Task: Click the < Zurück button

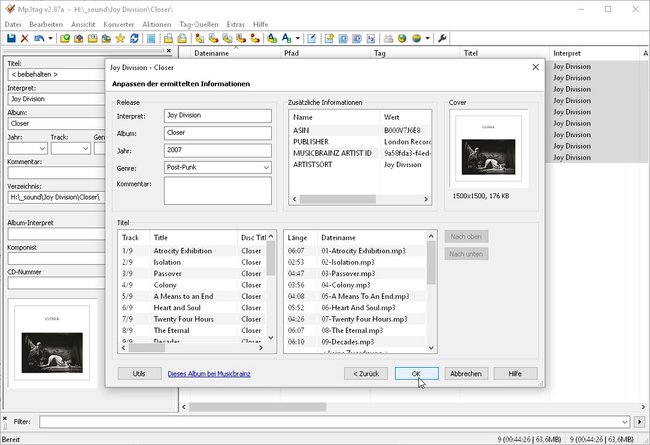Action: click(x=366, y=374)
